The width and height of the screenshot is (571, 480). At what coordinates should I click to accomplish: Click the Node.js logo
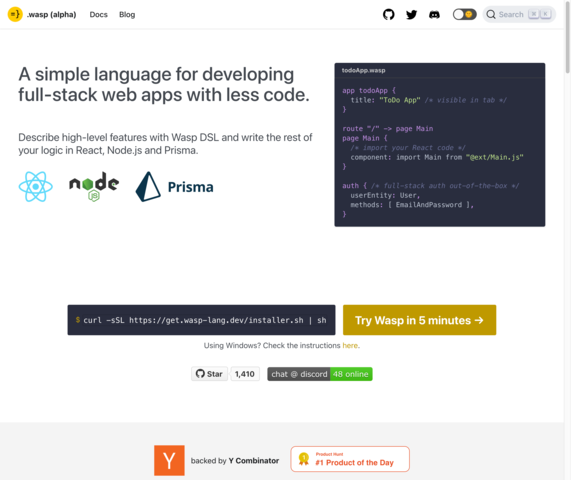pyautogui.click(x=94, y=186)
